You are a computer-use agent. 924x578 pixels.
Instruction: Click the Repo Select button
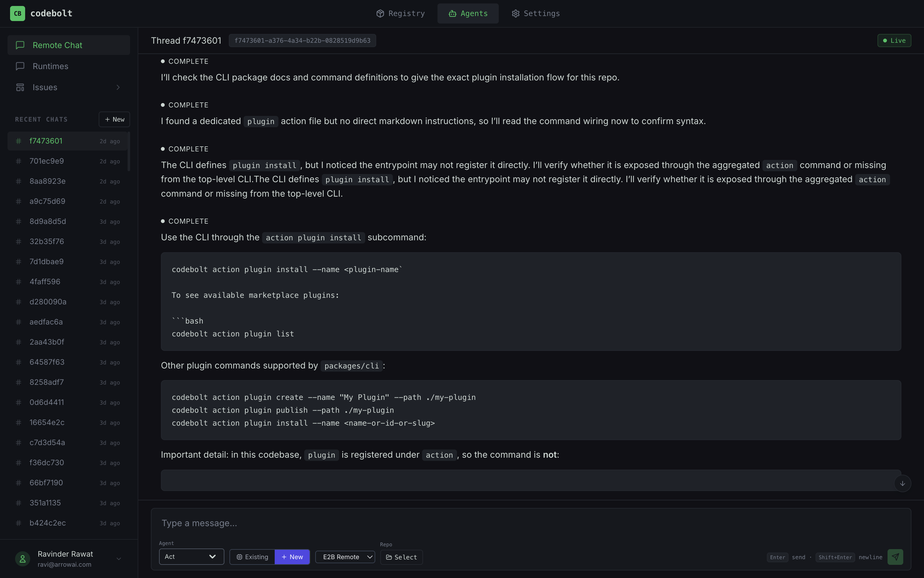pyautogui.click(x=401, y=557)
